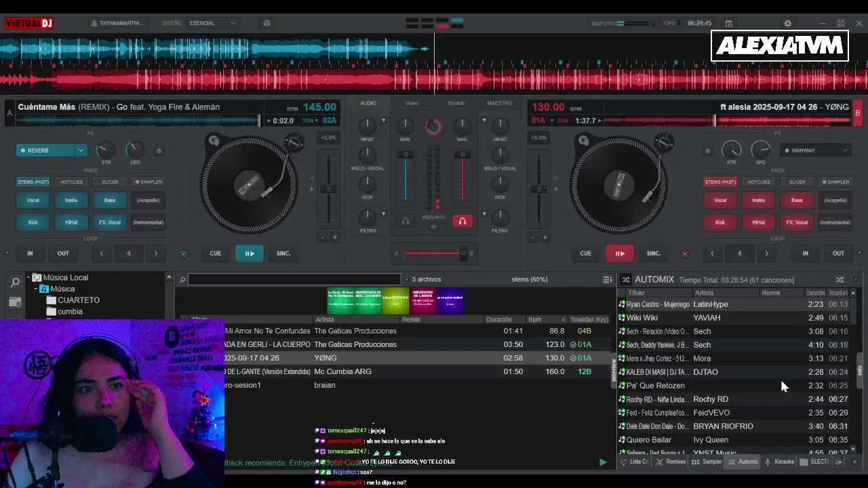The width and height of the screenshot is (868, 488).
Task: Open deck A TON key dropdown
Action: pyautogui.click(x=309, y=121)
